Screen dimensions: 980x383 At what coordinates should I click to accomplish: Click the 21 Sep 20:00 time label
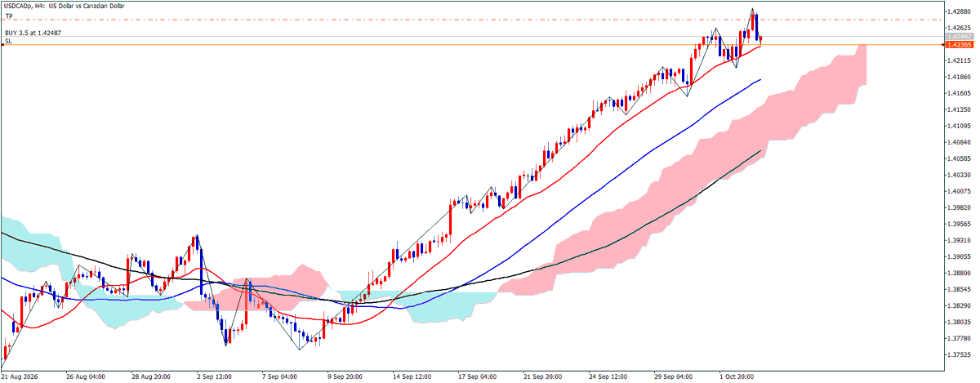543,377
